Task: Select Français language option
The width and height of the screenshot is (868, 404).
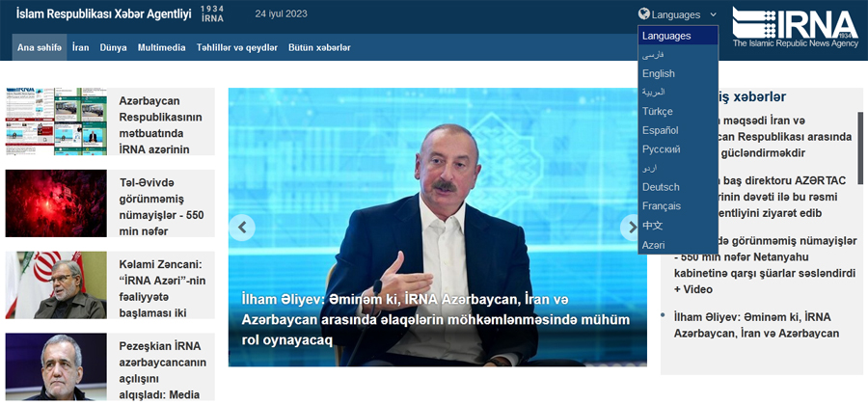Action: click(662, 206)
